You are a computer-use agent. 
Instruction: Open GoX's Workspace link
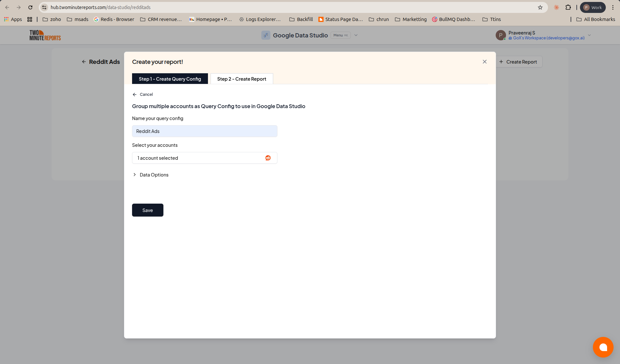click(x=547, y=38)
